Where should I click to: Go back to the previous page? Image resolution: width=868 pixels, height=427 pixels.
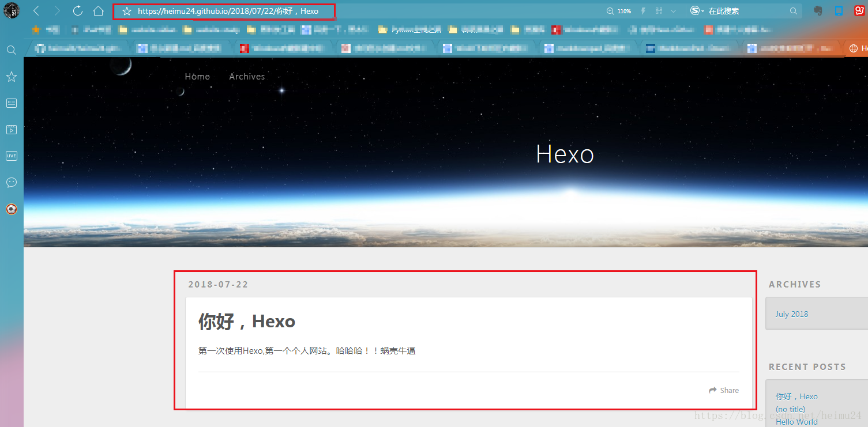pos(36,11)
